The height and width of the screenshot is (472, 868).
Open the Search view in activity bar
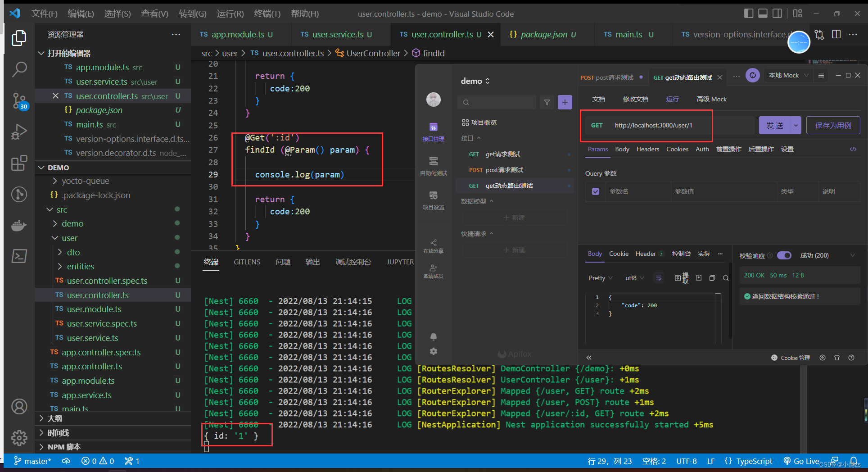(x=19, y=69)
